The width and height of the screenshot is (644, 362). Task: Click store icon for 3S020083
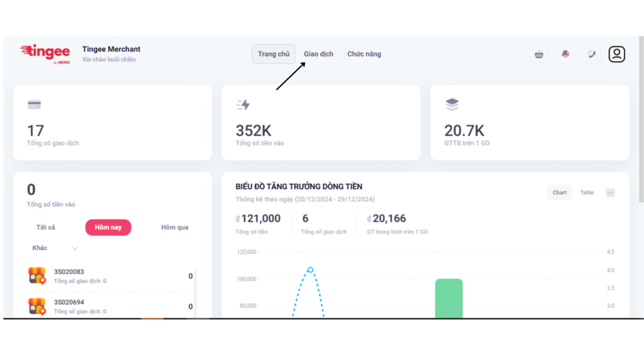(37, 275)
